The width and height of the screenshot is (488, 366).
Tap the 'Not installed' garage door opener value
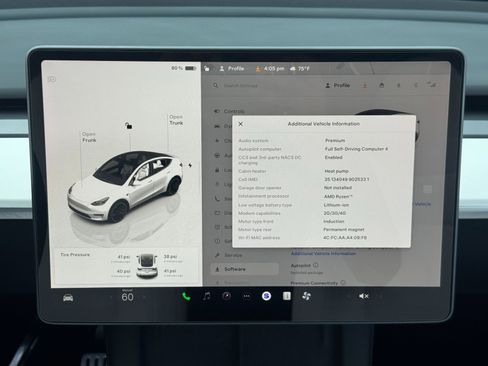338,188
